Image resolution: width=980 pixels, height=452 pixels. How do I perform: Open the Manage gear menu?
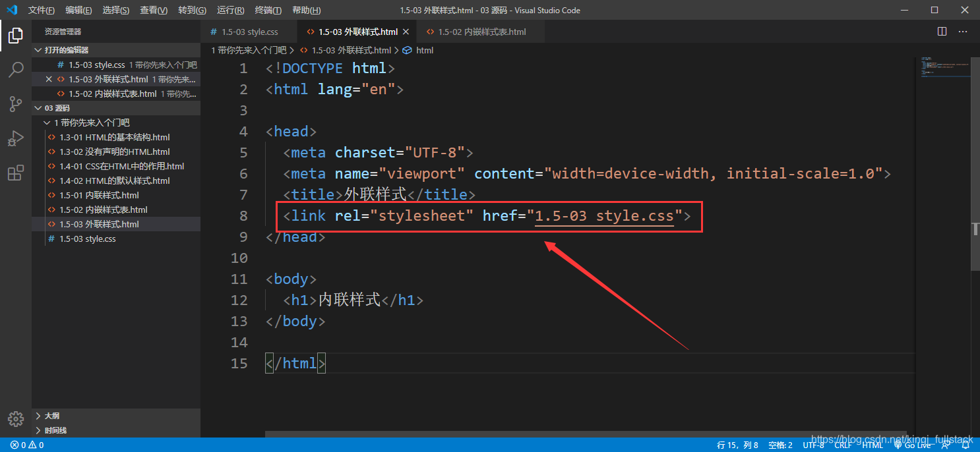click(x=16, y=418)
